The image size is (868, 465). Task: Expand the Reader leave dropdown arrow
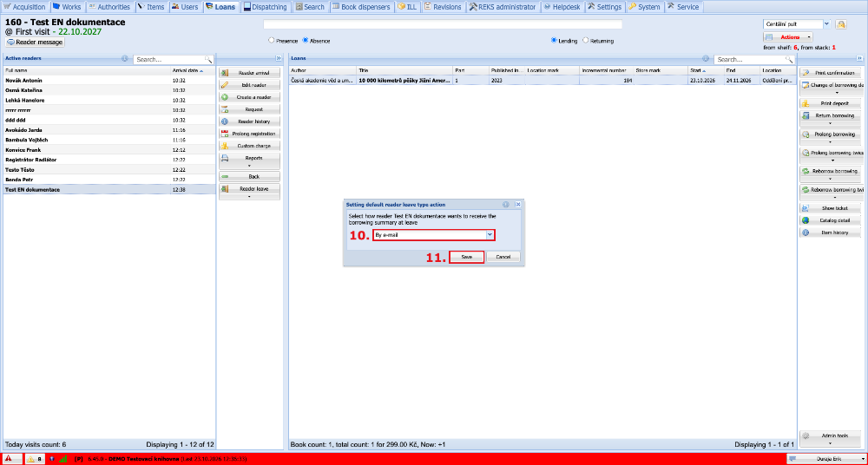point(250,196)
